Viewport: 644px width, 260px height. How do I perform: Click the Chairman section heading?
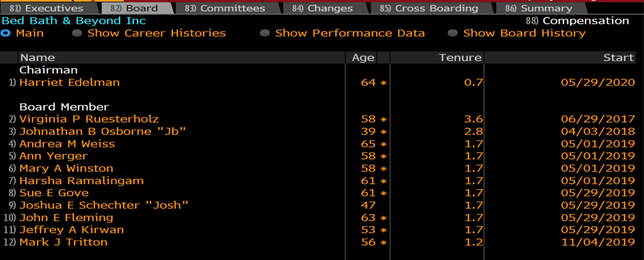tap(48, 70)
